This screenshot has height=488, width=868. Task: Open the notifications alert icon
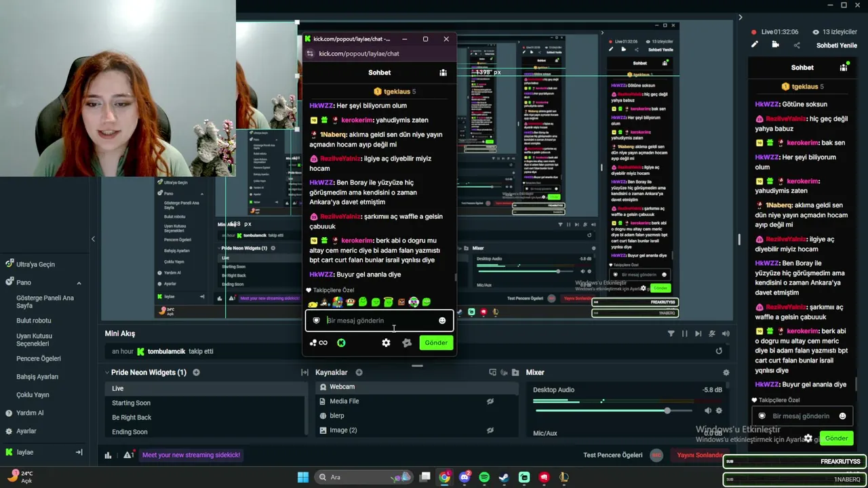tap(129, 455)
